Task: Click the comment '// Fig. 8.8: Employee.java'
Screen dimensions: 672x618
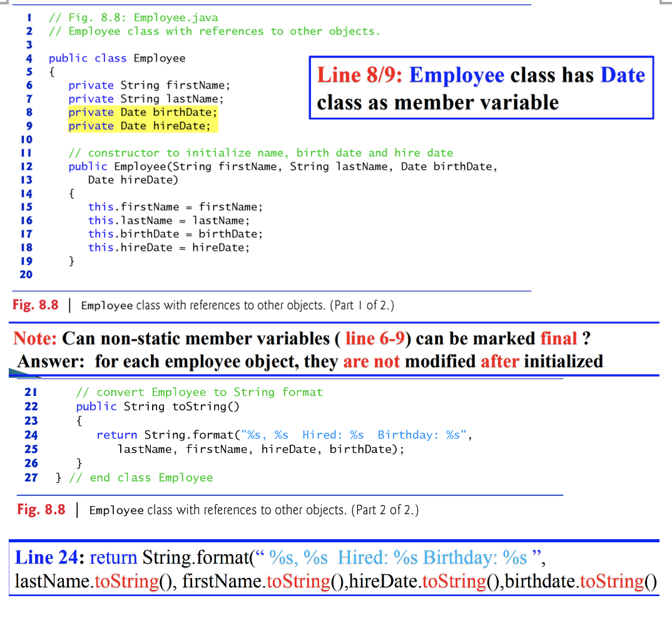Action: pos(133,18)
